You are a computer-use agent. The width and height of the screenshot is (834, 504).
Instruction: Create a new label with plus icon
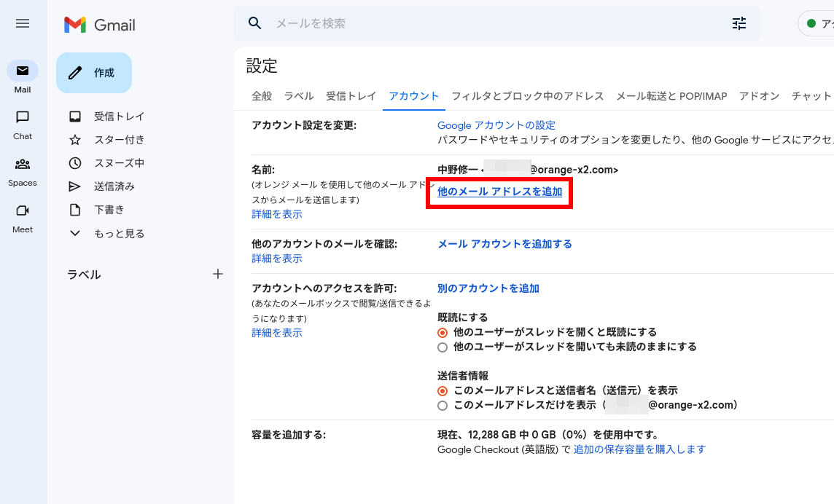click(x=217, y=274)
